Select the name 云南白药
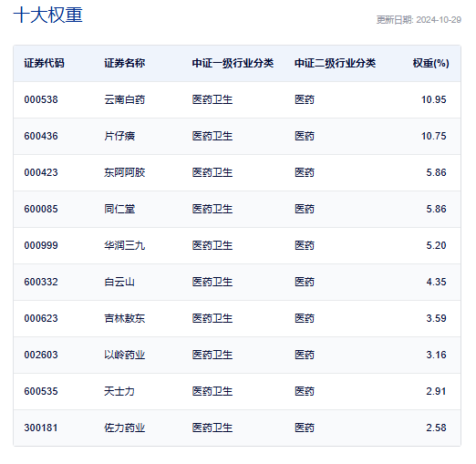 click(x=125, y=99)
